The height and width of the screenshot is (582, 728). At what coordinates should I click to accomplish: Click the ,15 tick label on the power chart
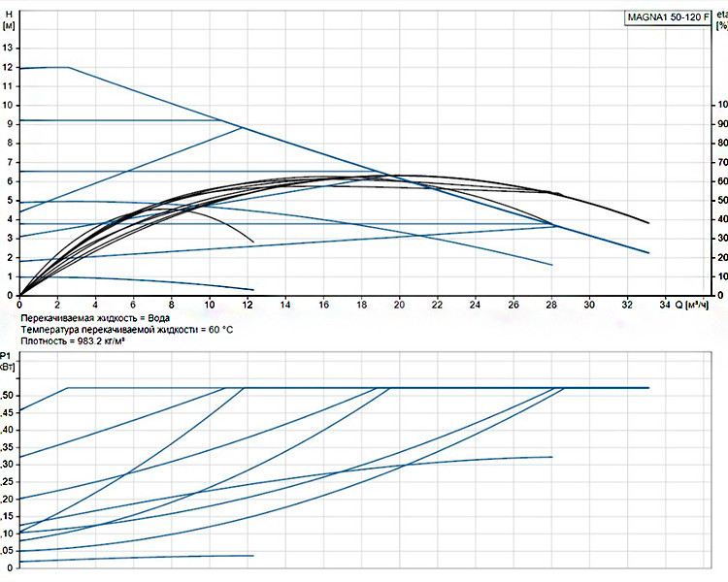pos(7,517)
